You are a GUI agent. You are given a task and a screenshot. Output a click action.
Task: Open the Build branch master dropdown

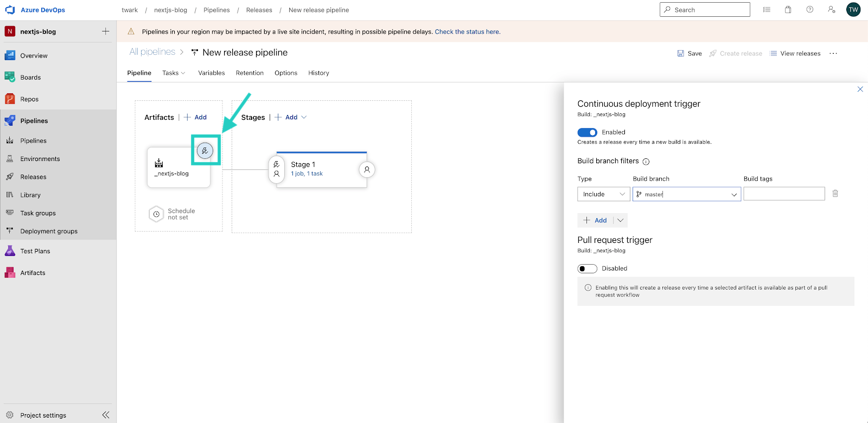tap(687, 194)
